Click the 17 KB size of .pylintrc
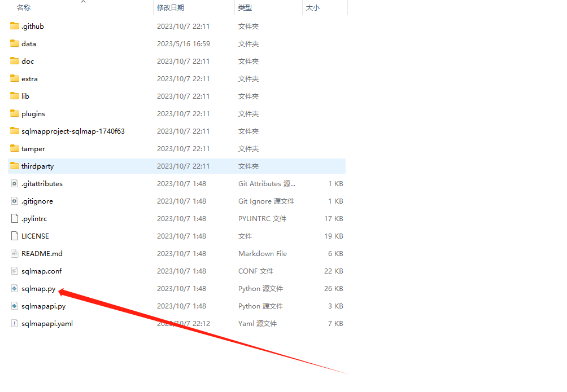The width and height of the screenshot is (567, 392). [x=333, y=219]
